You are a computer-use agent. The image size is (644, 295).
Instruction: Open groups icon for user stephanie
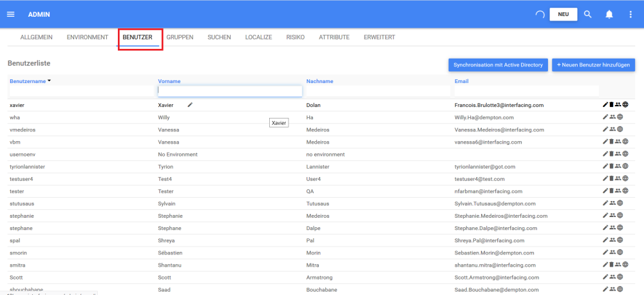(x=613, y=215)
